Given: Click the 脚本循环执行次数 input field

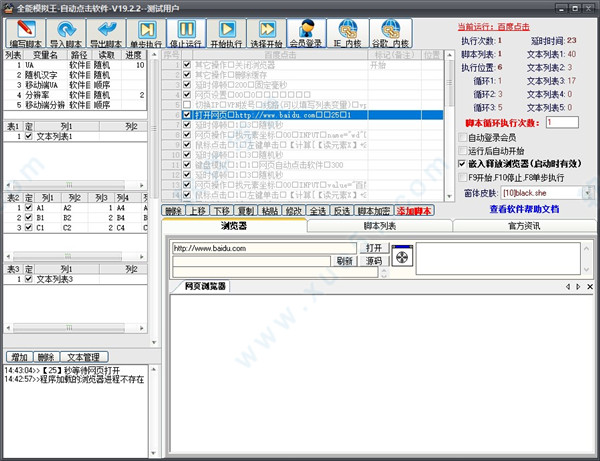Looking at the screenshot, I should point(561,122).
